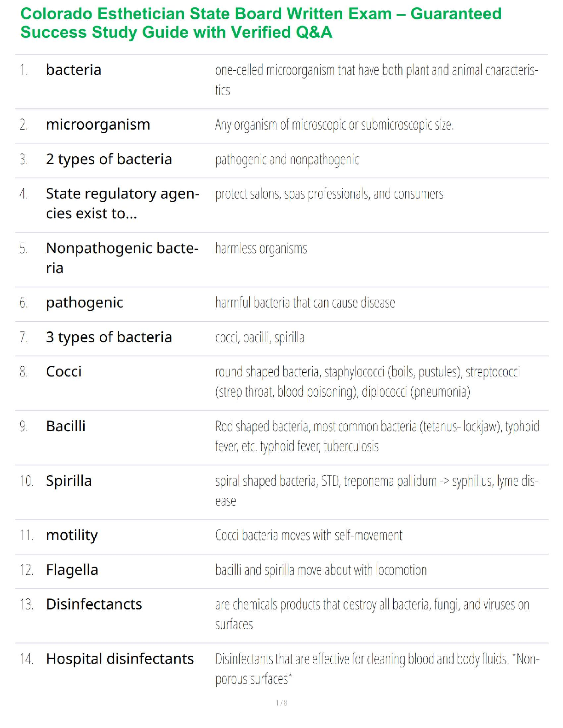The height and width of the screenshot is (728, 563).
Task: Click 'State regulatory agencies exist to...' term
Action: [122, 203]
